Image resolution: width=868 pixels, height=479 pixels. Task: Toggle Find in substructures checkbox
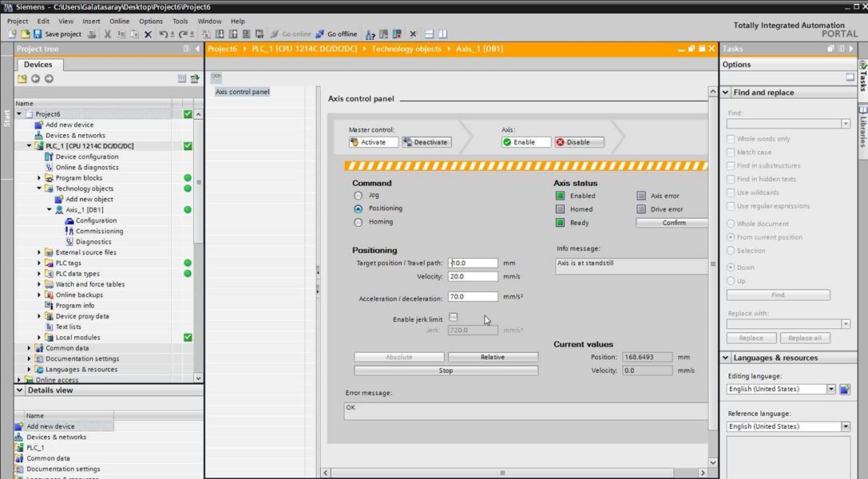point(731,165)
